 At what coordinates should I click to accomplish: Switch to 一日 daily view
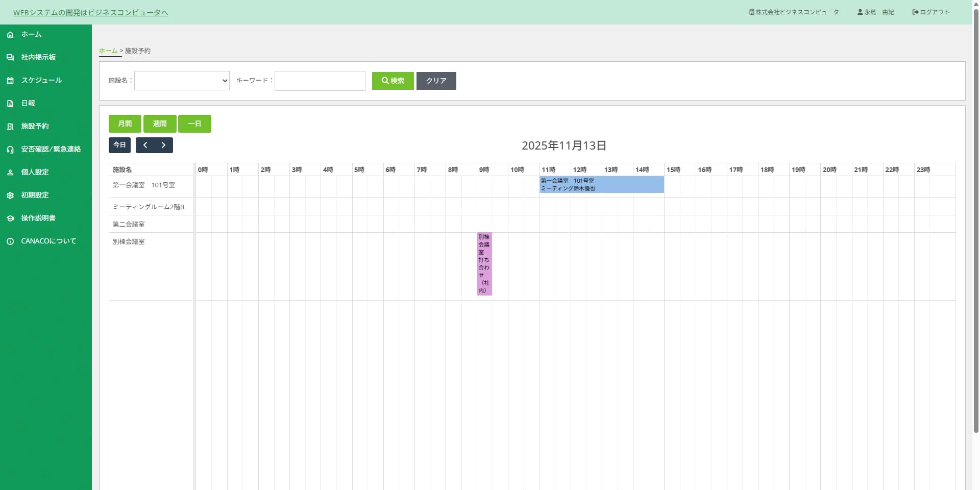[x=194, y=124]
